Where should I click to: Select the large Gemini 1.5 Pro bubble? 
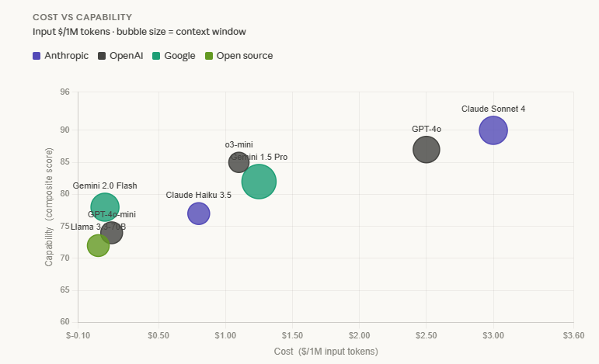click(x=259, y=182)
